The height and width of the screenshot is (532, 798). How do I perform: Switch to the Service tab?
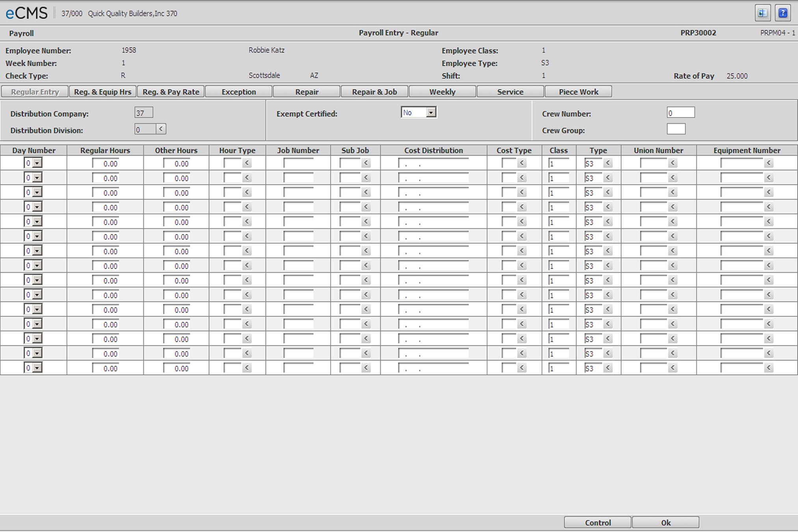[510, 91]
